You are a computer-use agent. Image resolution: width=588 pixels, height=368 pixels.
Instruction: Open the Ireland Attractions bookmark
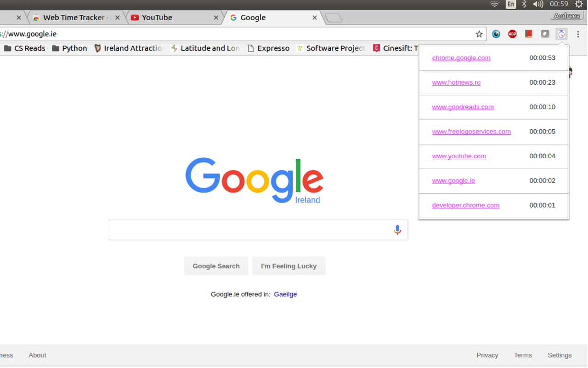[x=129, y=48]
